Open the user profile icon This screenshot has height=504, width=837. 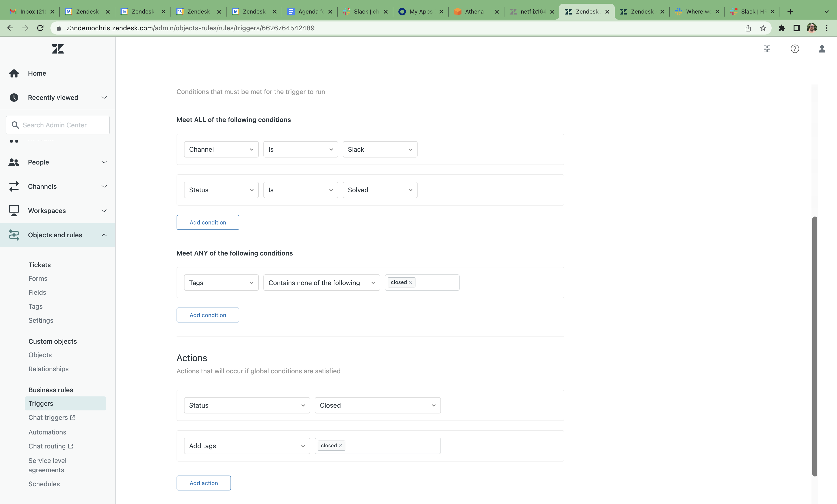point(822,49)
